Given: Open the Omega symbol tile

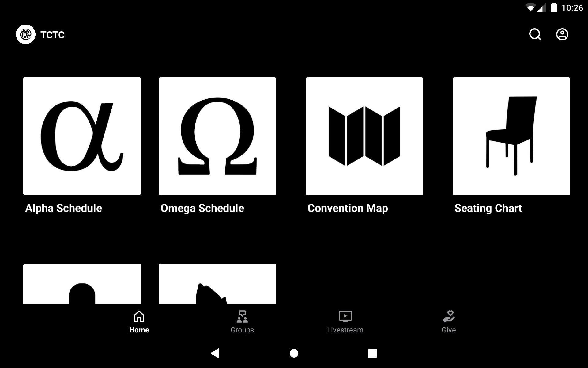Looking at the screenshot, I should point(217,136).
